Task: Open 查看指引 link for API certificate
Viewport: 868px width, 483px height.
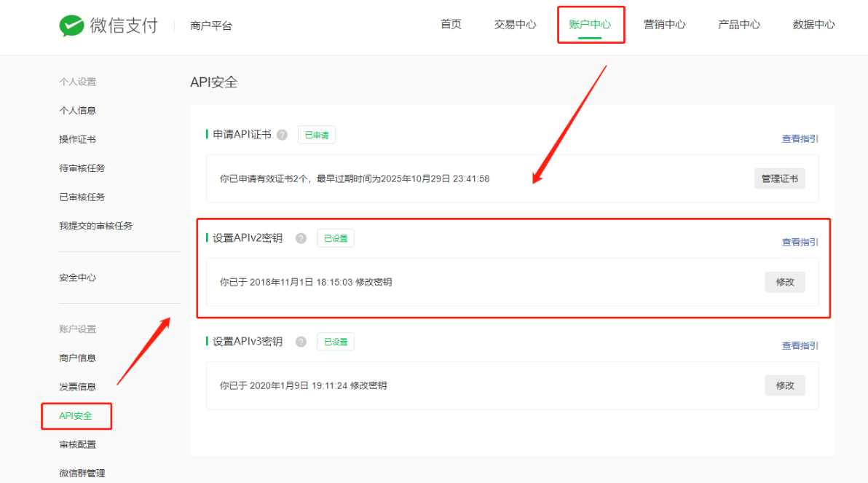Action: tap(800, 138)
